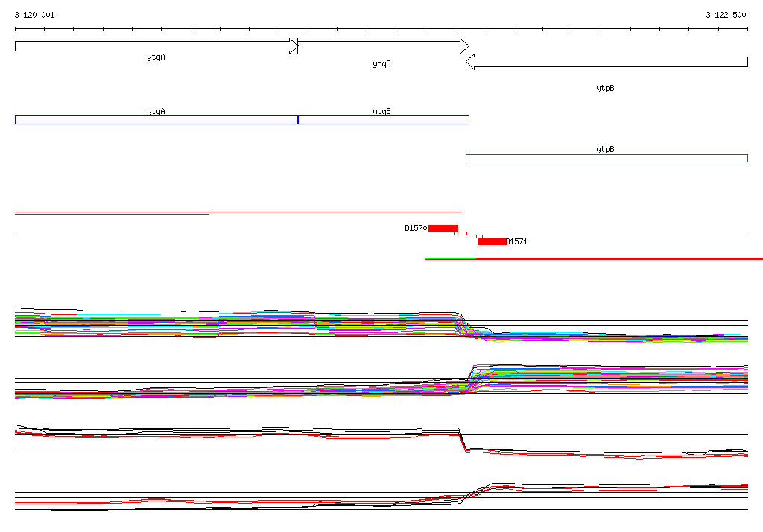Click the small open red box beside D1570
Screen dimensions: 763x532
460,234
